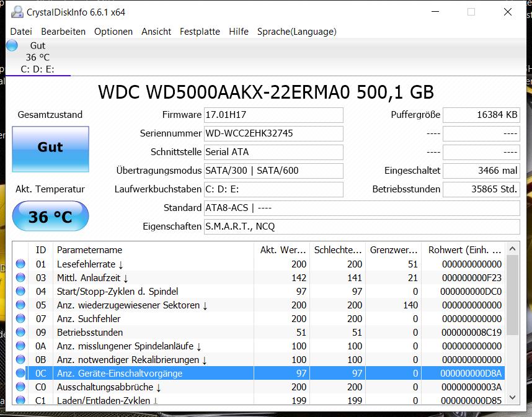Click the Eingeschaltet field 3466 mal
Viewport: 532px width, 417px height.
pos(481,171)
